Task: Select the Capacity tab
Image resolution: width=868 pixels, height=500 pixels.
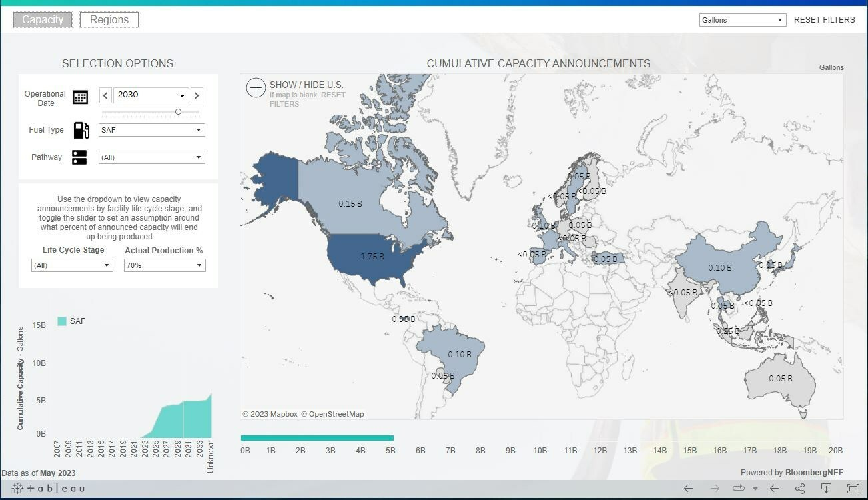Action: point(42,19)
